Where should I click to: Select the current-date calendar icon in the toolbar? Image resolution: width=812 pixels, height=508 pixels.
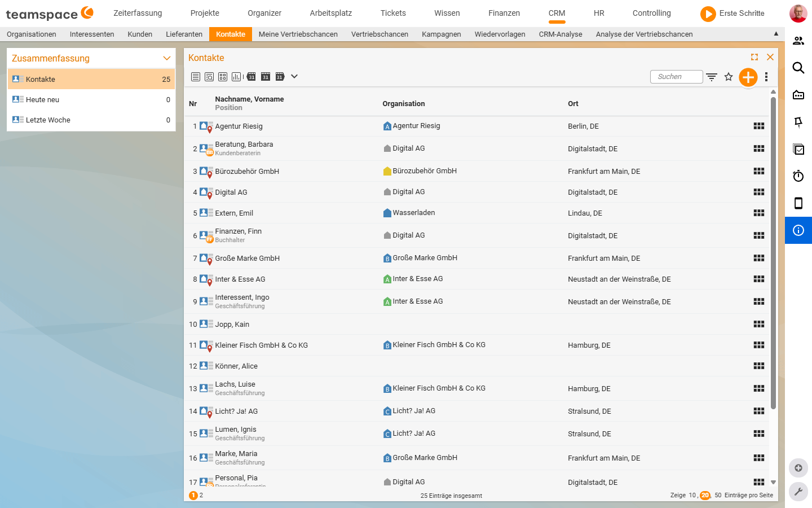(266, 77)
